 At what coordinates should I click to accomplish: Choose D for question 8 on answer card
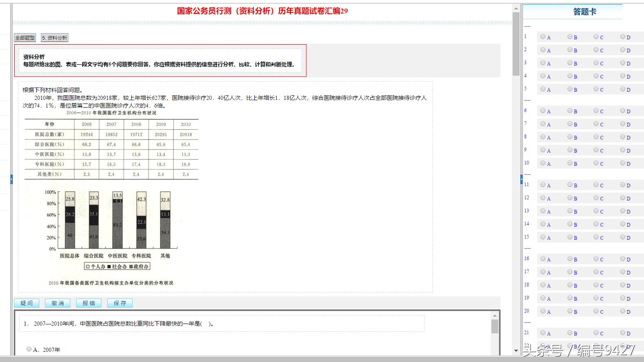(623, 137)
